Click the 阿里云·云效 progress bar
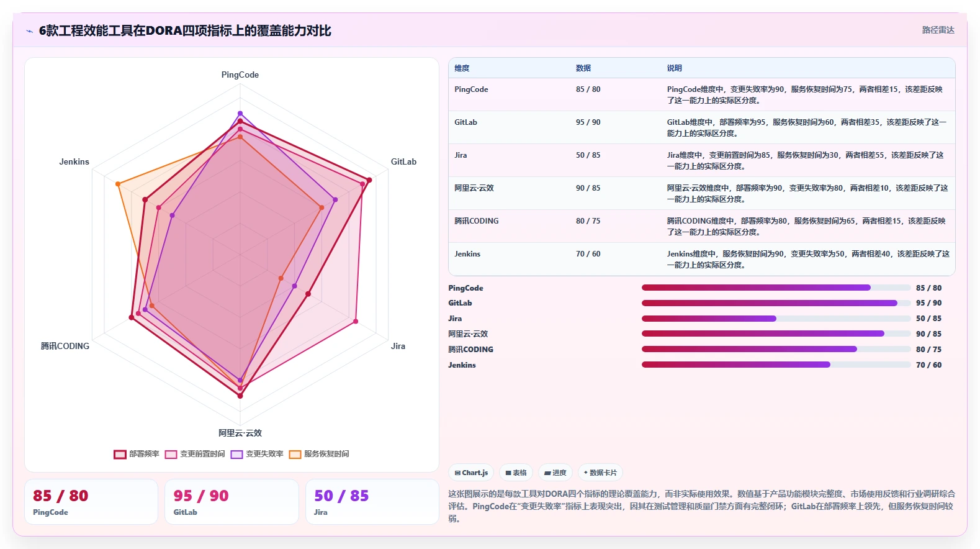The width and height of the screenshot is (980, 549). click(x=776, y=333)
